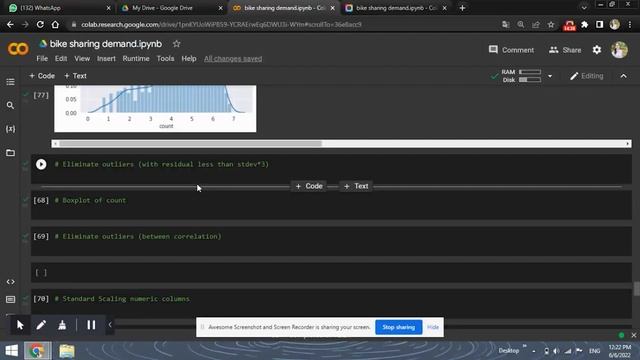Open the Edit menu
This screenshot has width=640, height=360.
[x=61, y=59]
